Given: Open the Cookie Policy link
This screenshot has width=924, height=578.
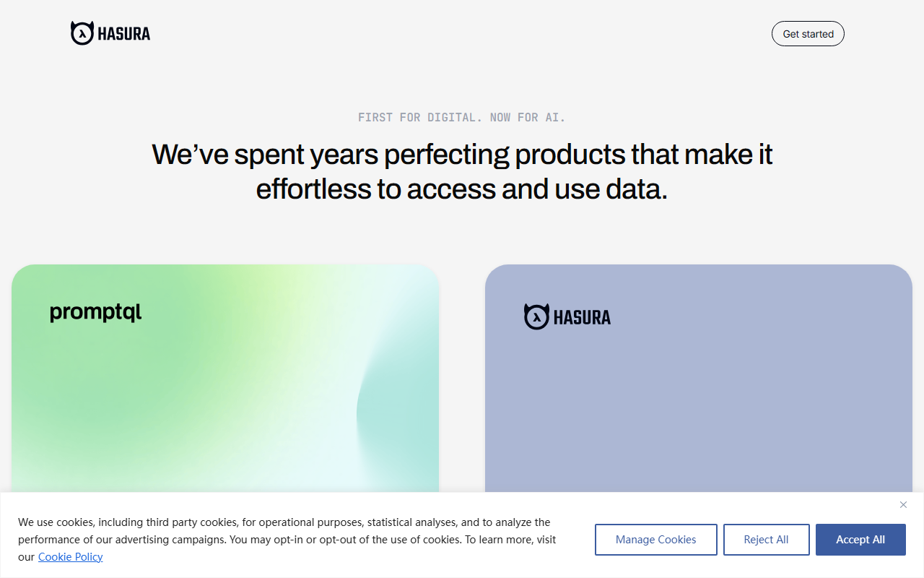Looking at the screenshot, I should 70,557.
